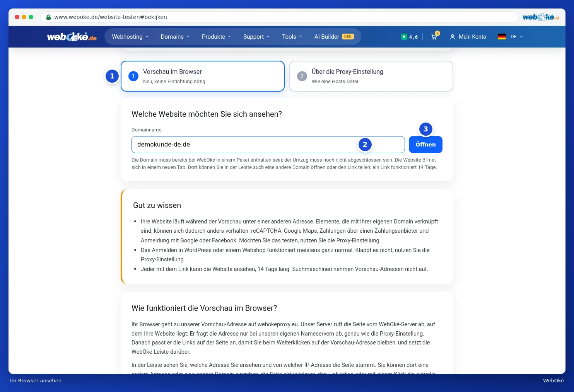
Task: Switch to Über die Proxy-Einstellung tab
Action: coord(371,76)
